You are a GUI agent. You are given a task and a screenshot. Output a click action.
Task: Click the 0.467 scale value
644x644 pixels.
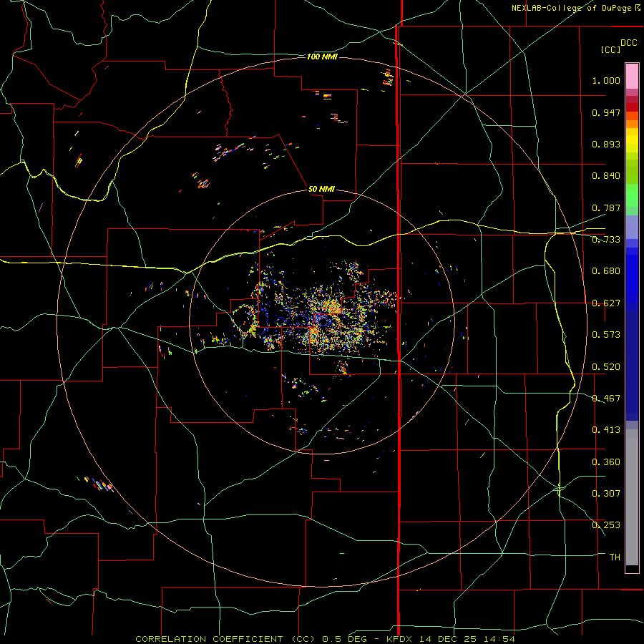pyautogui.click(x=606, y=399)
